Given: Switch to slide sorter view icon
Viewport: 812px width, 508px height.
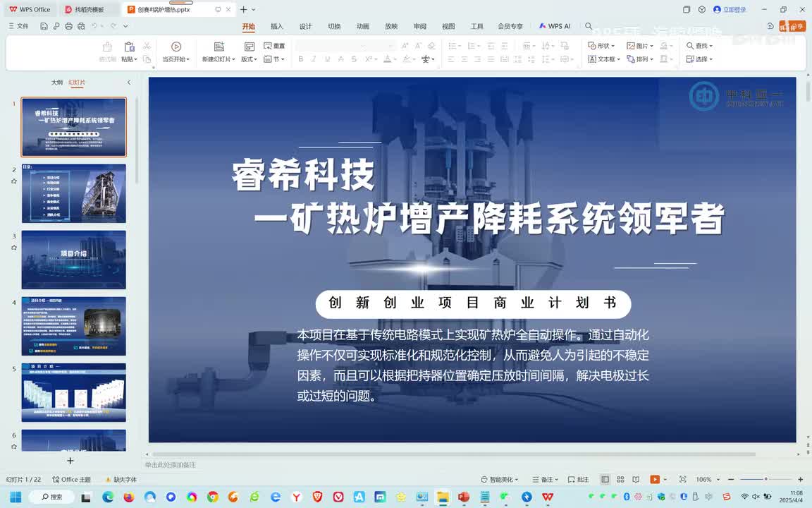Looking at the screenshot, I should (620, 480).
